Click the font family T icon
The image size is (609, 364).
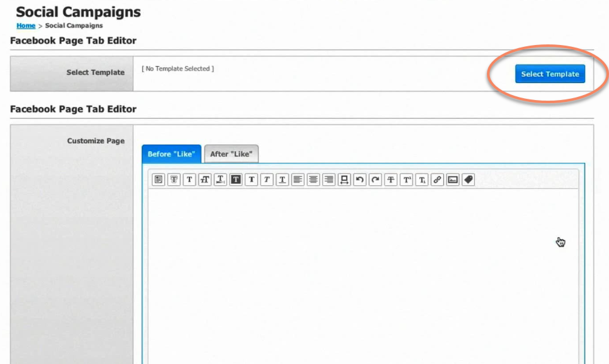pos(189,179)
